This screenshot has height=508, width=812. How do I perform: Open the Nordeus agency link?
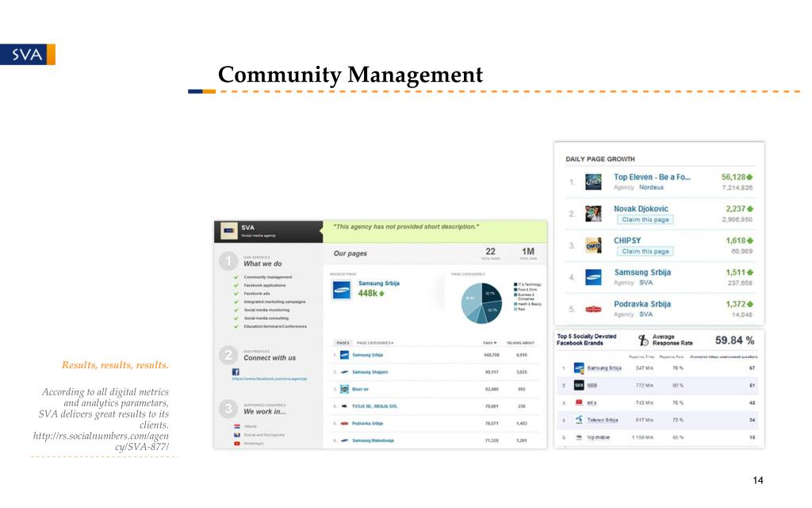coord(651,187)
